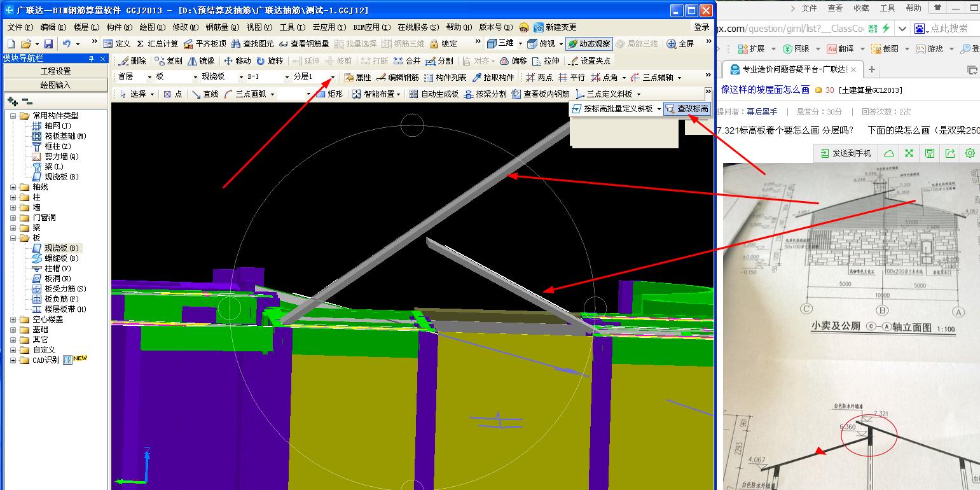Select the 直线 line drawing tool
Screen dimensions: 980x490
[205, 94]
